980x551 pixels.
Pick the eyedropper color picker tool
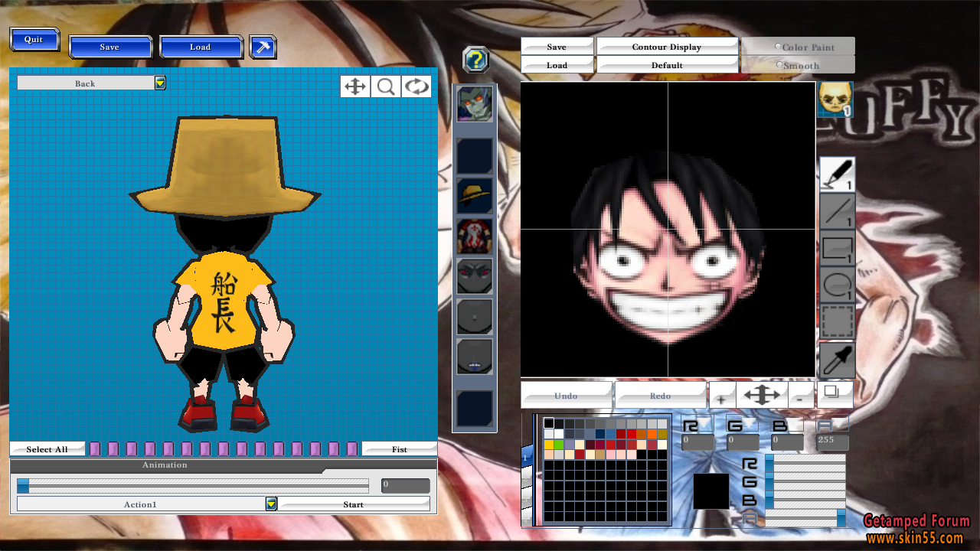(x=837, y=359)
